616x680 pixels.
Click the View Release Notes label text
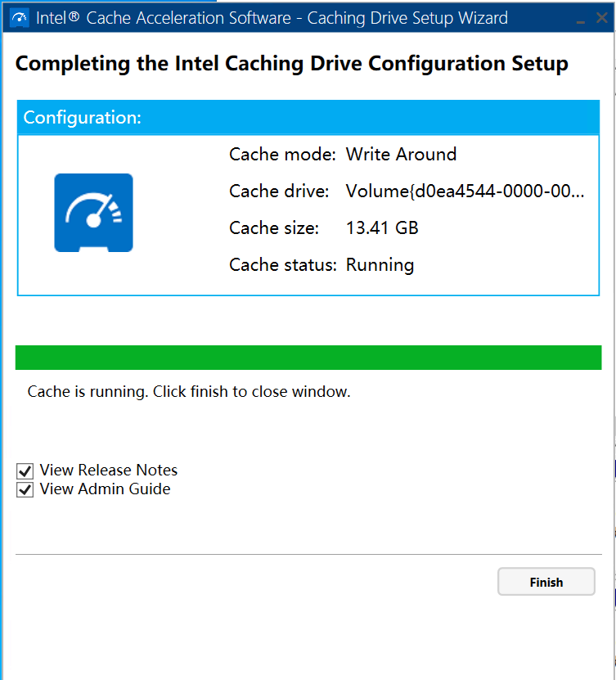coord(108,471)
